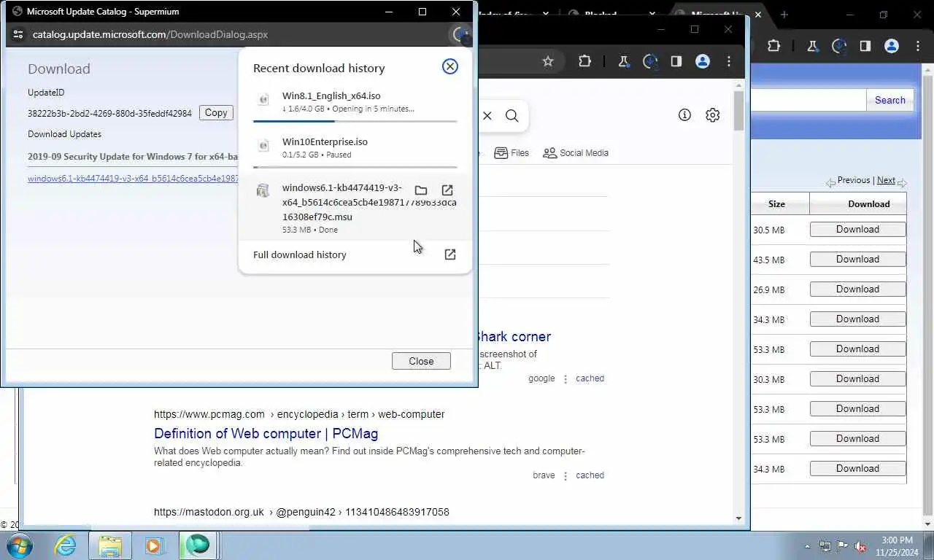
Task: Open the msu file's containing folder
Action: click(421, 190)
